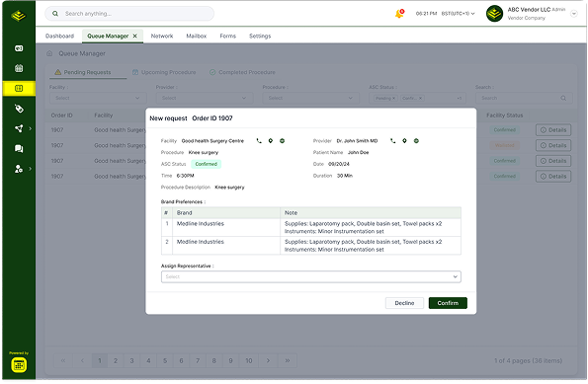
Task: Click the app logo in the sidebar
Action: [19, 16]
